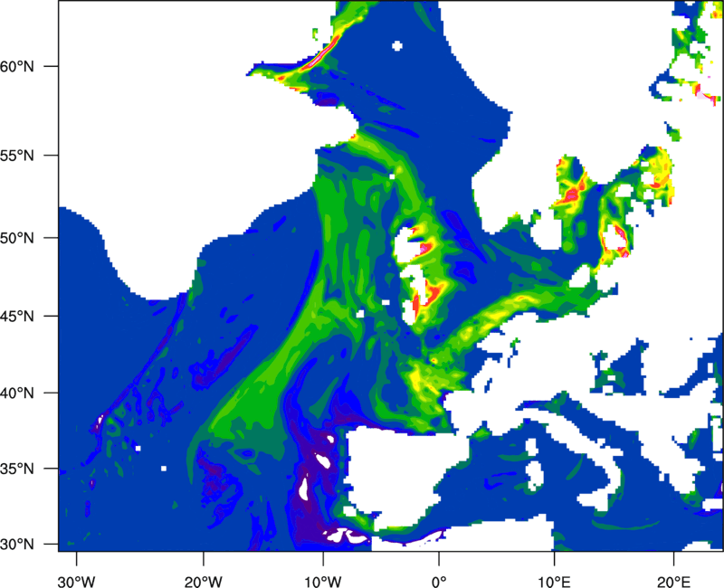Select the 50°N latitude tick label
Image resolution: width=724 pixels, height=588 pixels.
[29, 238]
